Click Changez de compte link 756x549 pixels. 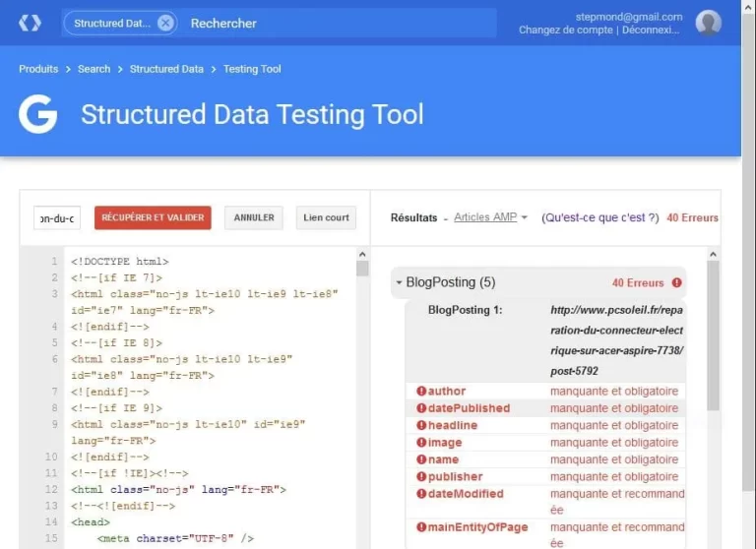tap(566, 30)
